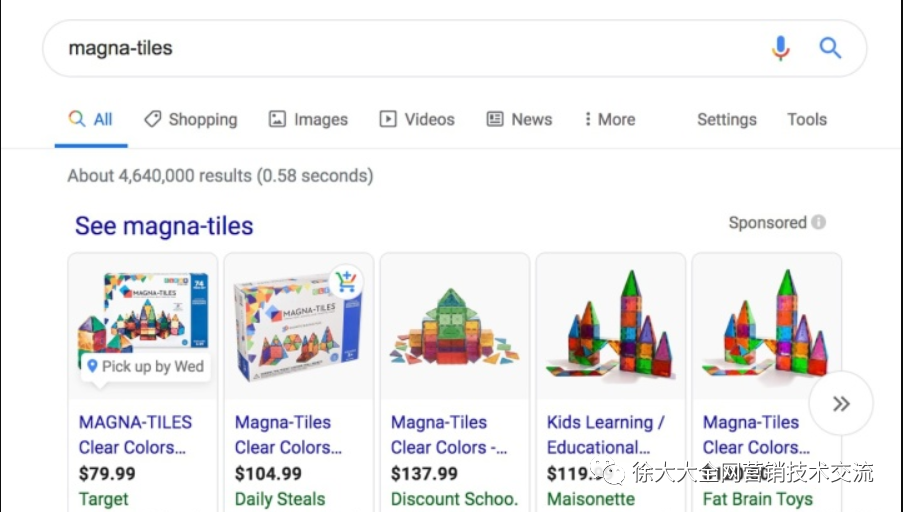Viewport: 903px width, 512px height.
Task: Open the See magna-tiles heading link
Action: pos(164,225)
